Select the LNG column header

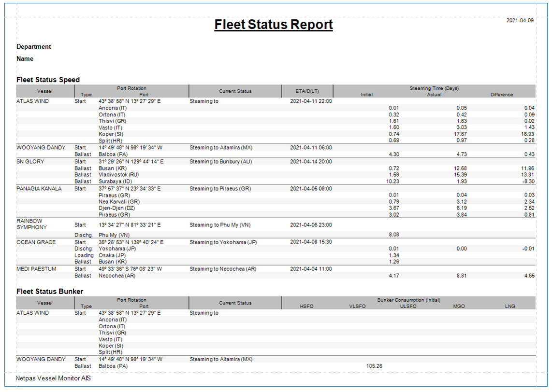[x=510, y=306]
